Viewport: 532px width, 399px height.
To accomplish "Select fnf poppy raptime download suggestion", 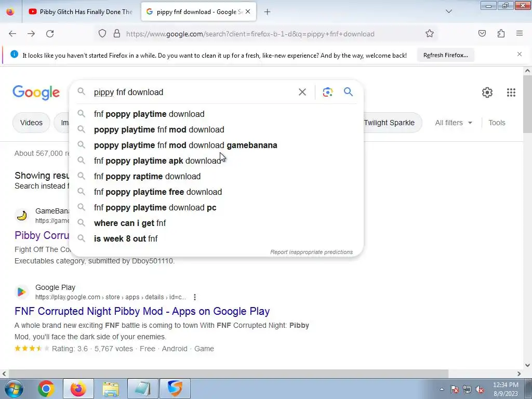I will (x=216, y=177).
